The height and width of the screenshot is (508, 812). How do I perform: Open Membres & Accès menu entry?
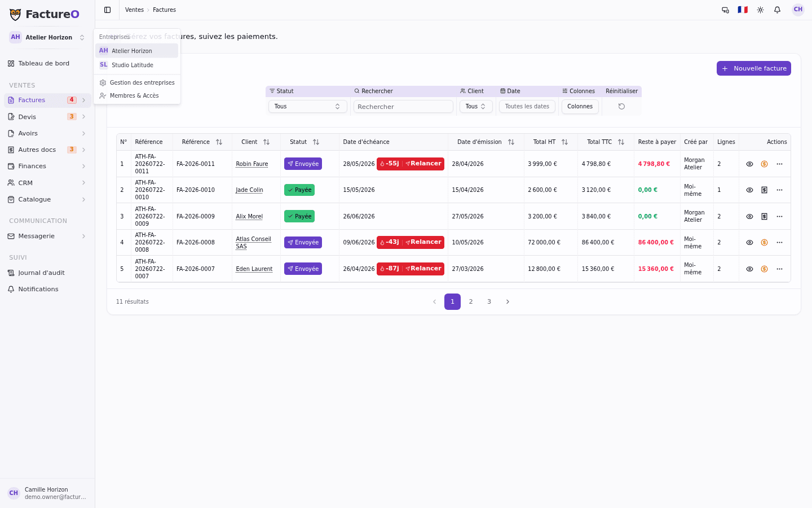coord(136,95)
